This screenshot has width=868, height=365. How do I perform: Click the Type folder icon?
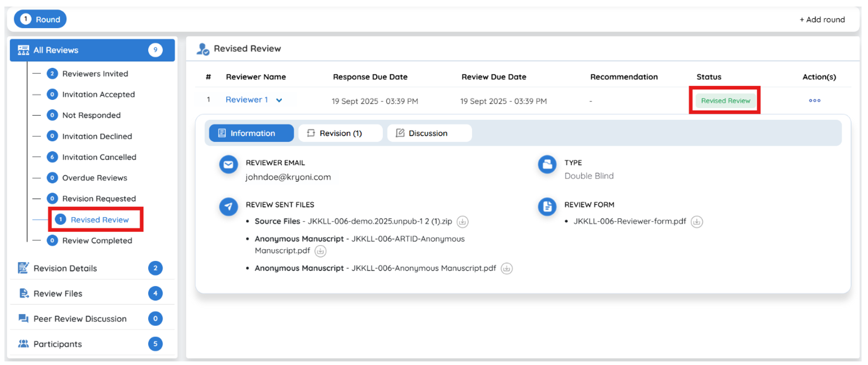tap(547, 165)
